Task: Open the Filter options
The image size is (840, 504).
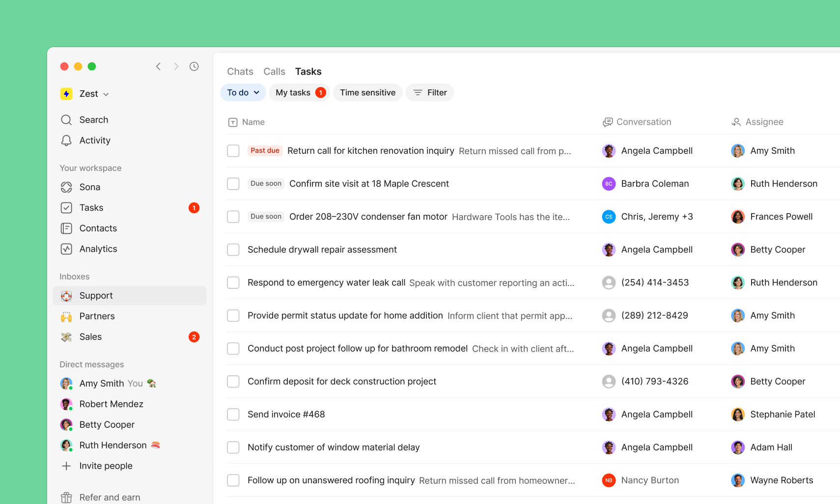Action: tap(430, 92)
